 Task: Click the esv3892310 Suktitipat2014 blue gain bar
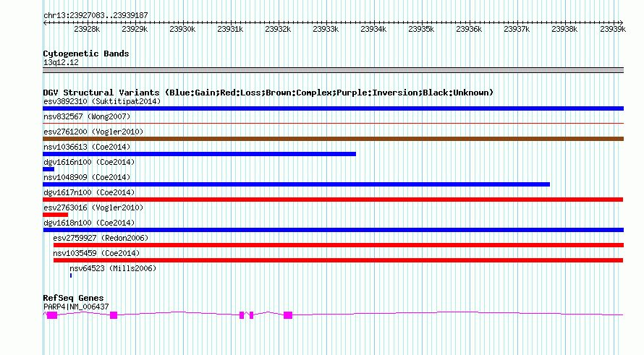coord(333,108)
